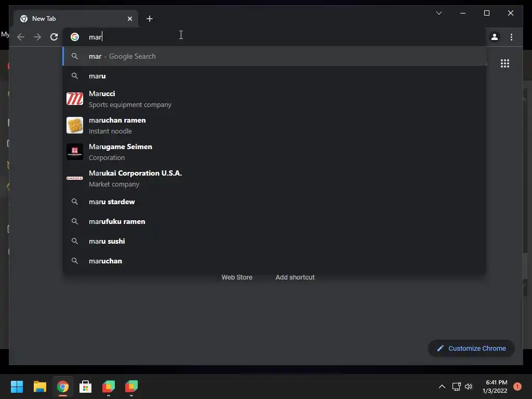This screenshot has width=532, height=399.
Task: Open clock showing 6:41 PM
Action: click(x=495, y=387)
